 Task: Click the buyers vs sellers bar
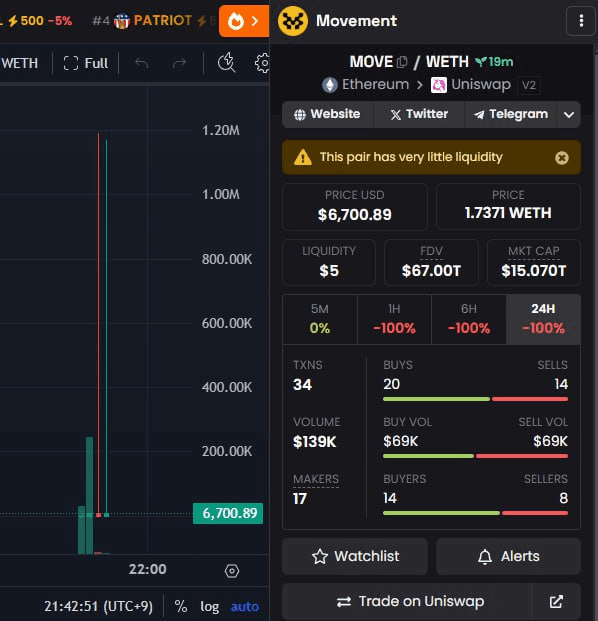pos(475,513)
